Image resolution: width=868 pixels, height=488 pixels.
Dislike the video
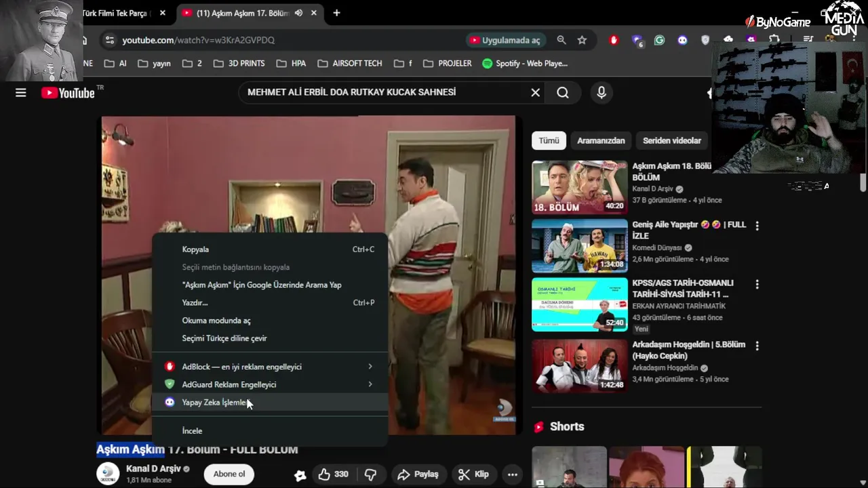tap(370, 474)
